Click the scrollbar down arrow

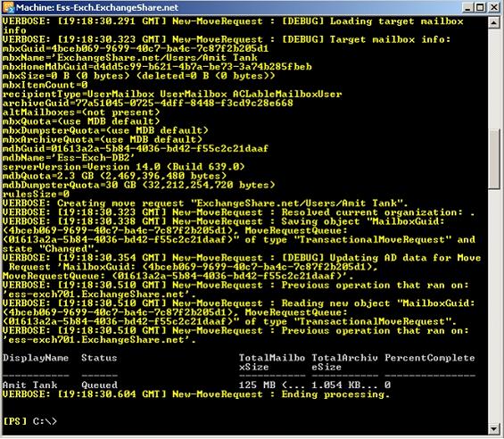pyautogui.click(x=493, y=428)
